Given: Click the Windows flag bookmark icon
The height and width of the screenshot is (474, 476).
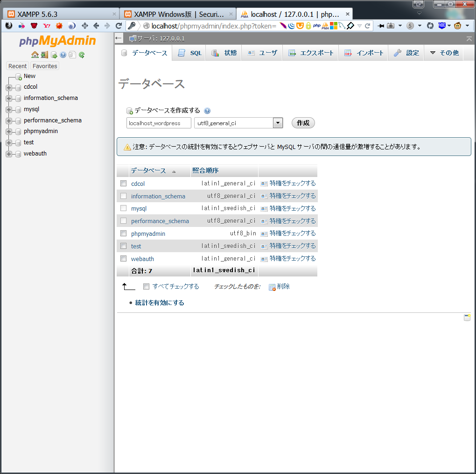Looking at the screenshot, I should (x=334, y=26).
